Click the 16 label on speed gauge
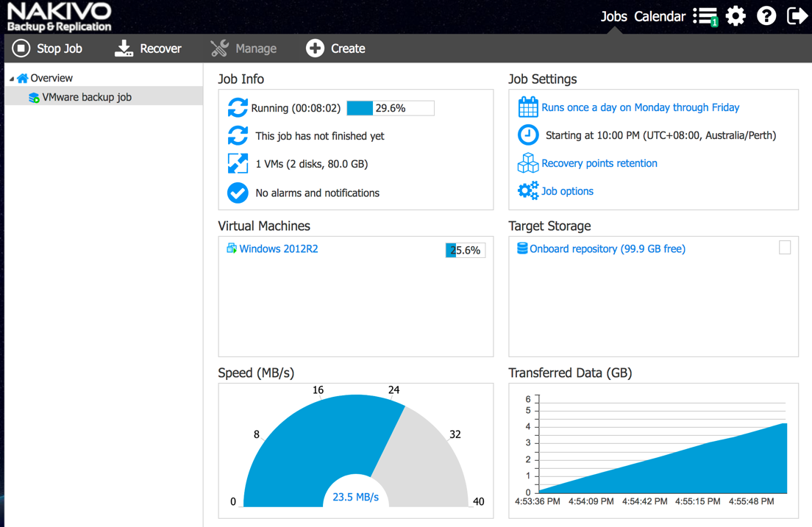812x527 pixels. tap(318, 390)
